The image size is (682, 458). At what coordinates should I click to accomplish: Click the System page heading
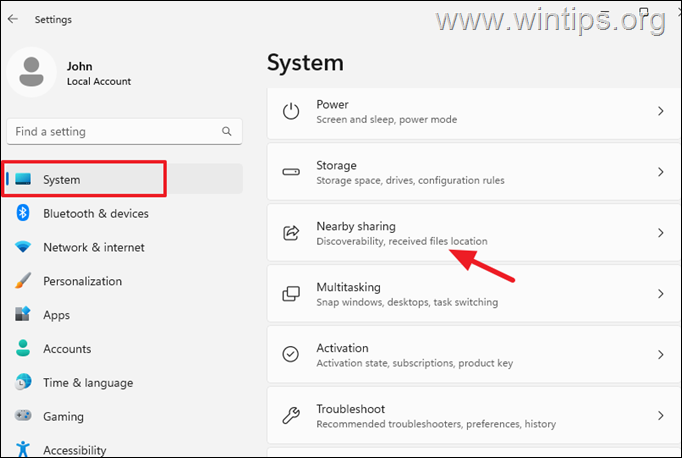point(305,63)
